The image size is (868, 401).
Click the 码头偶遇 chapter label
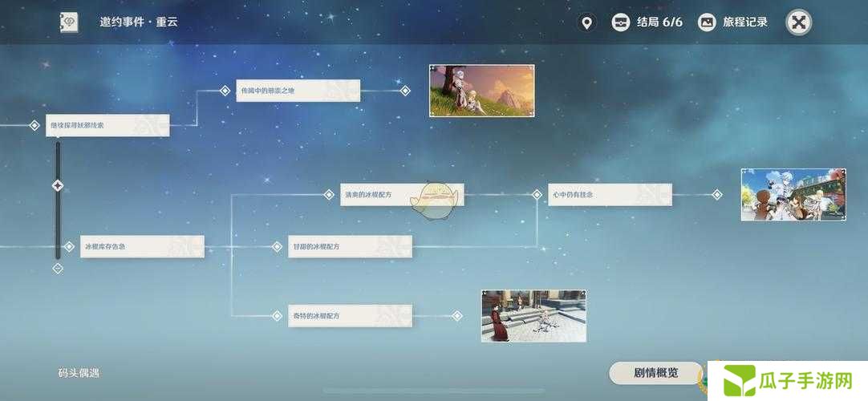pos(79,373)
